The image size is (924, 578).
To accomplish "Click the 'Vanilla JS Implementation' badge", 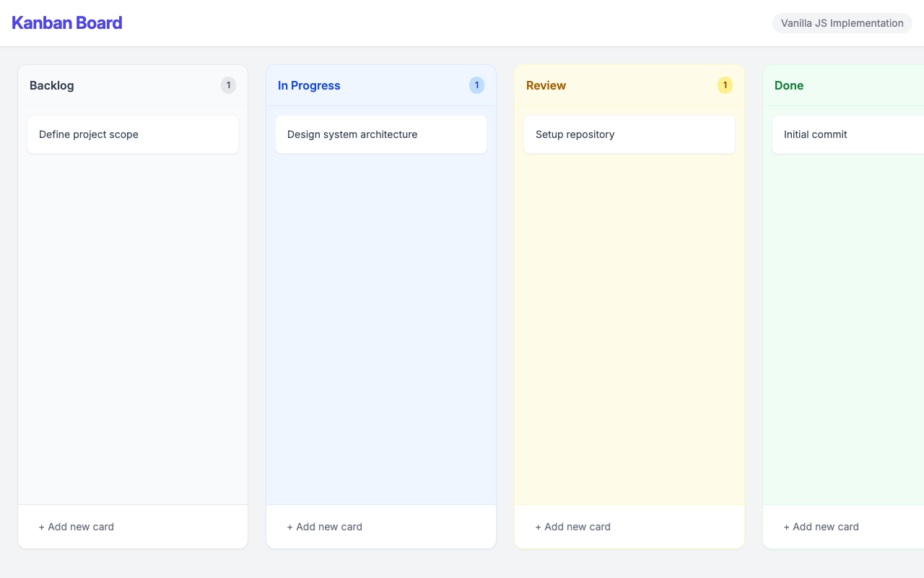I will 842,23.
